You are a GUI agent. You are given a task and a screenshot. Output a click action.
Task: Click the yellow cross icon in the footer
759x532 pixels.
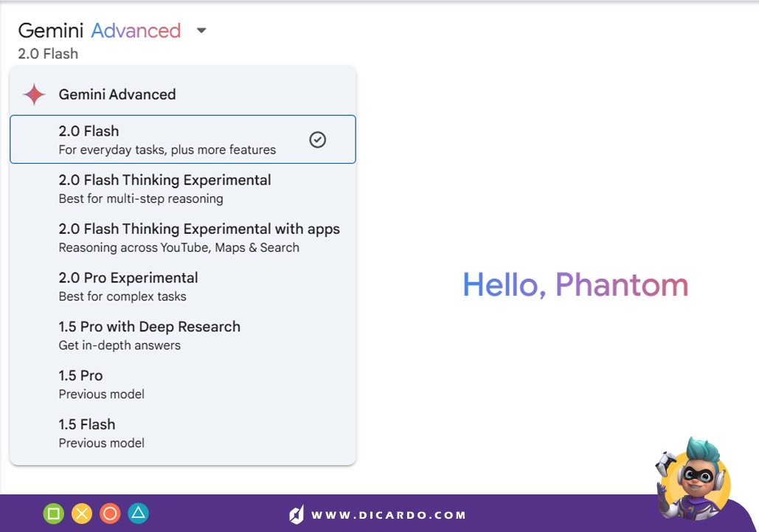coord(82,514)
